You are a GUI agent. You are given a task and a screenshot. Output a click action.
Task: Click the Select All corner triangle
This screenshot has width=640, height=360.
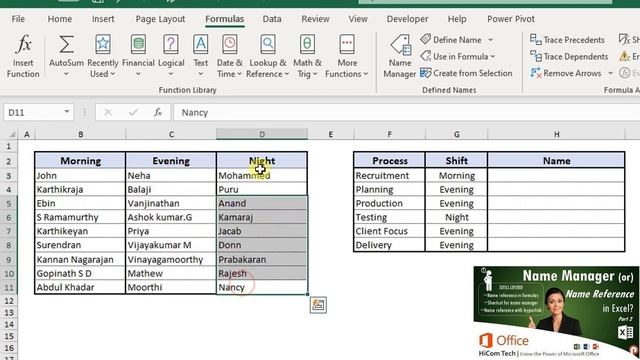(12, 134)
